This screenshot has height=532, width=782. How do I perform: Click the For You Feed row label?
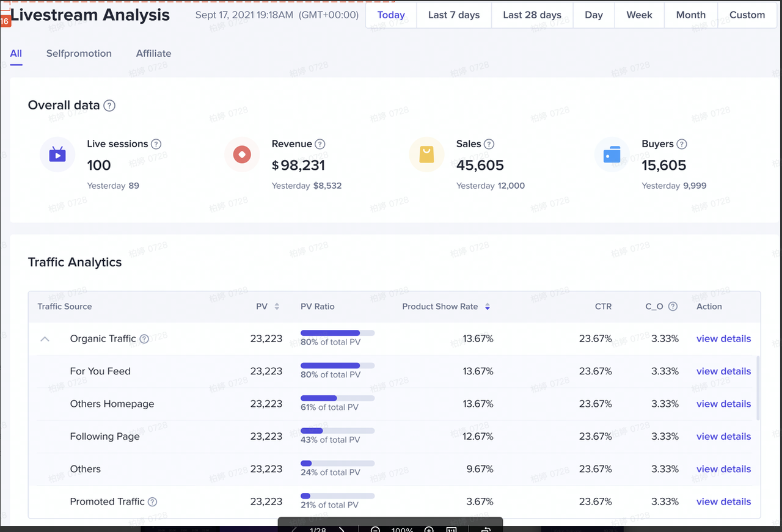click(x=100, y=371)
